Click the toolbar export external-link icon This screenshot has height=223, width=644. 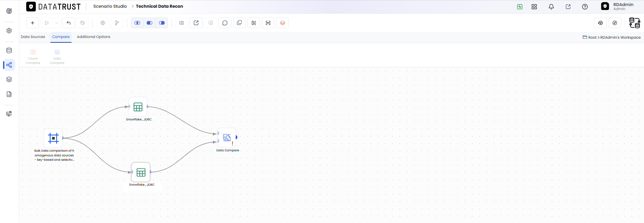point(196,23)
